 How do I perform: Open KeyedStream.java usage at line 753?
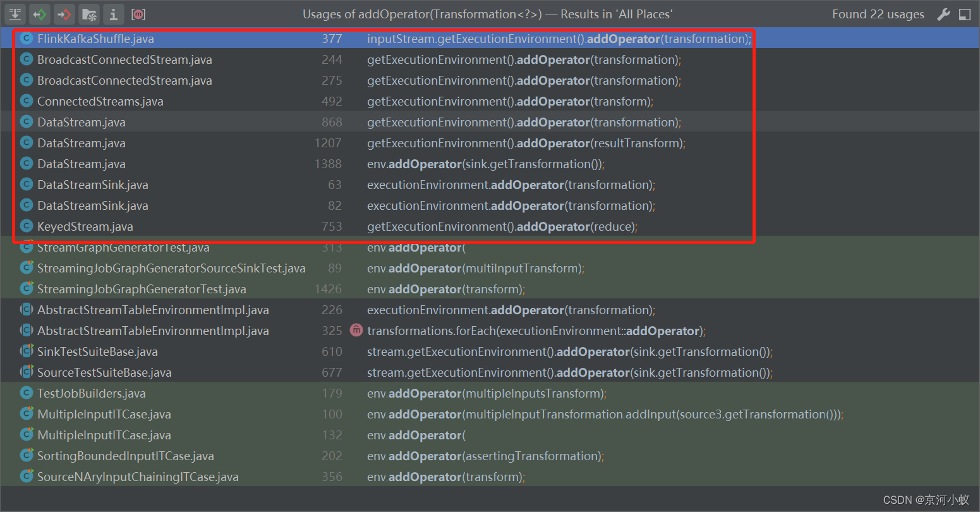point(490,226)
